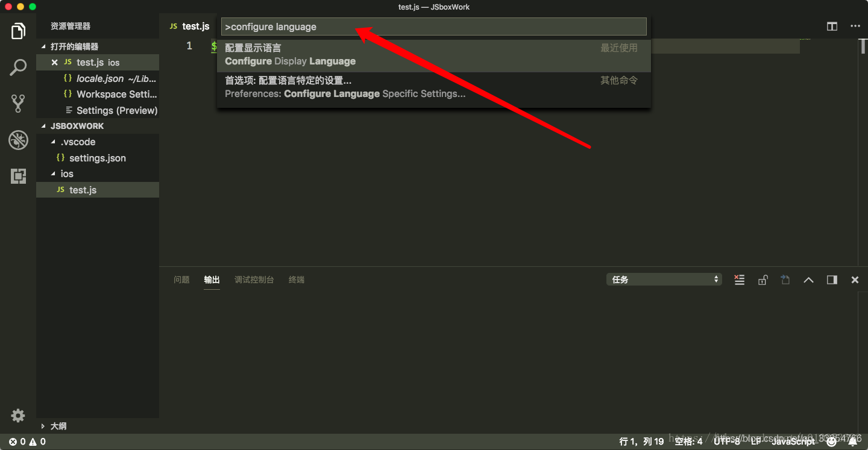Open the task output channel dropdown
Viewport: 868px width, 450px height.
664,280
